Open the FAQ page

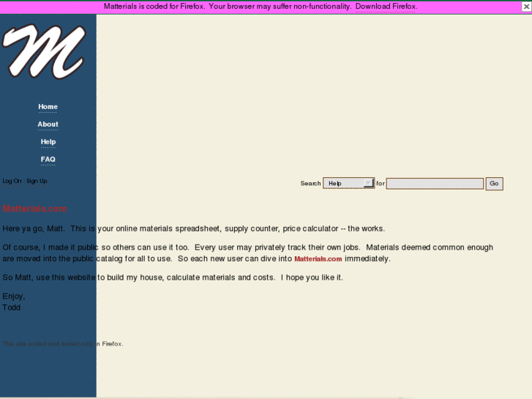(48, 160)
